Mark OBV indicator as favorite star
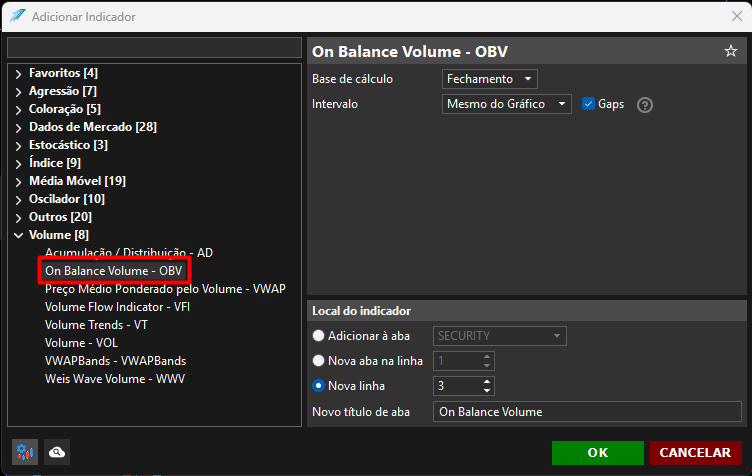 tap(730, 51)
